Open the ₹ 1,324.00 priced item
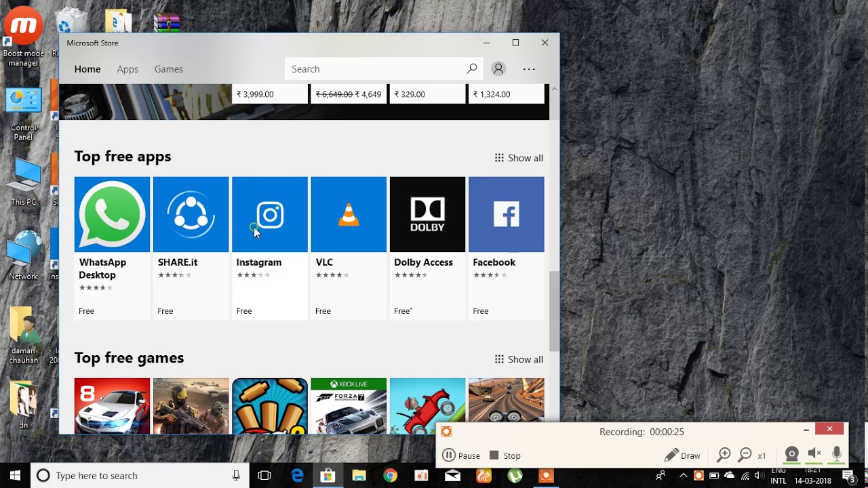Viewport: 868px width, 488px height. 506,94
